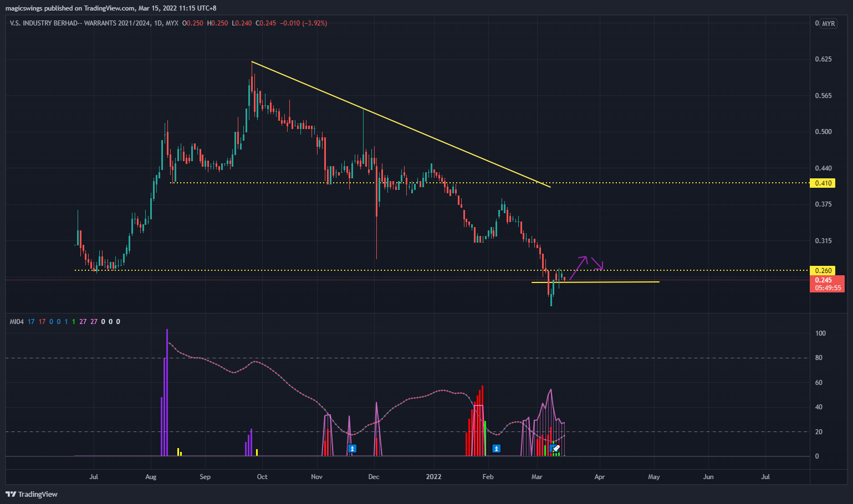853x504 pixels.
Task: Click the Aug label on time axis
Action: 151,477
